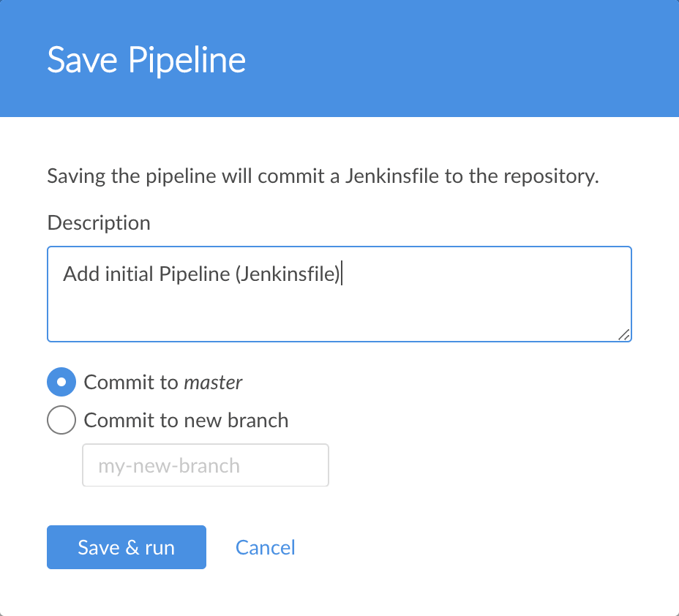Click the textarea resize handle
679x616 pixels.
pos(626,335)
